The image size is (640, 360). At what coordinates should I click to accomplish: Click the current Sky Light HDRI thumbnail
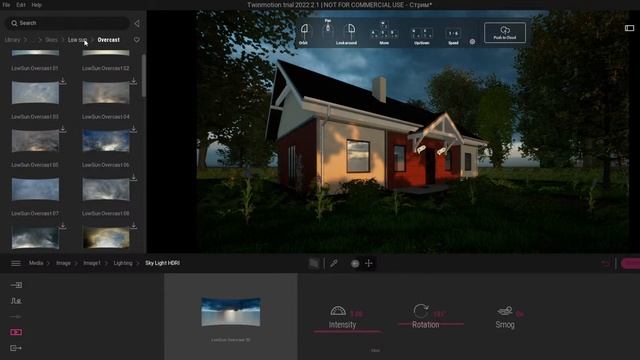(x=231, y=312)
